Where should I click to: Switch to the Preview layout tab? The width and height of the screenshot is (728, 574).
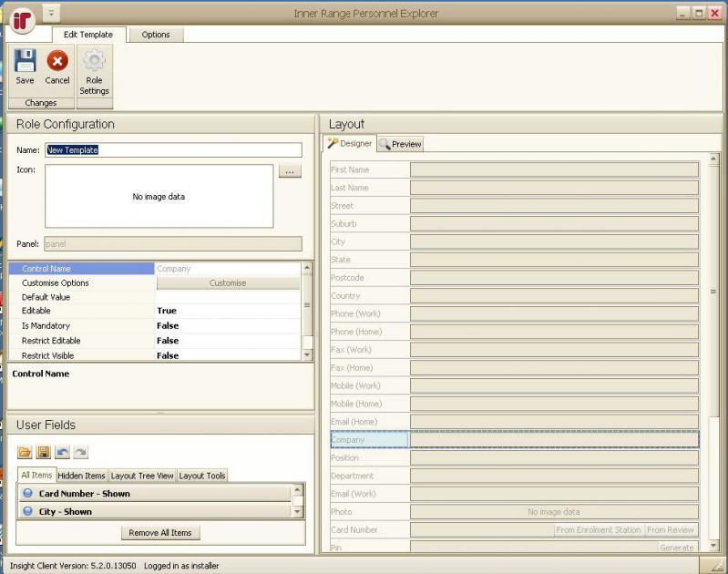[401, 144]
